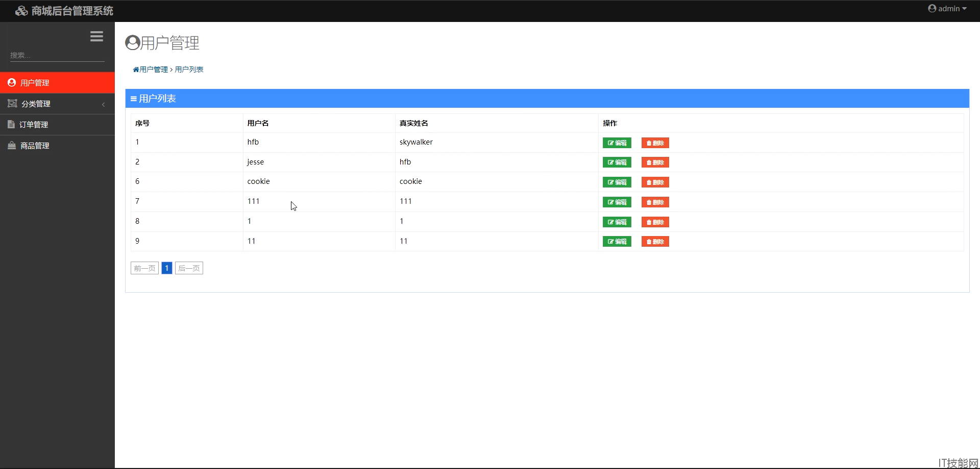Open 分类管理 in the sidebar
980x469 pixels.
[57, 104]
